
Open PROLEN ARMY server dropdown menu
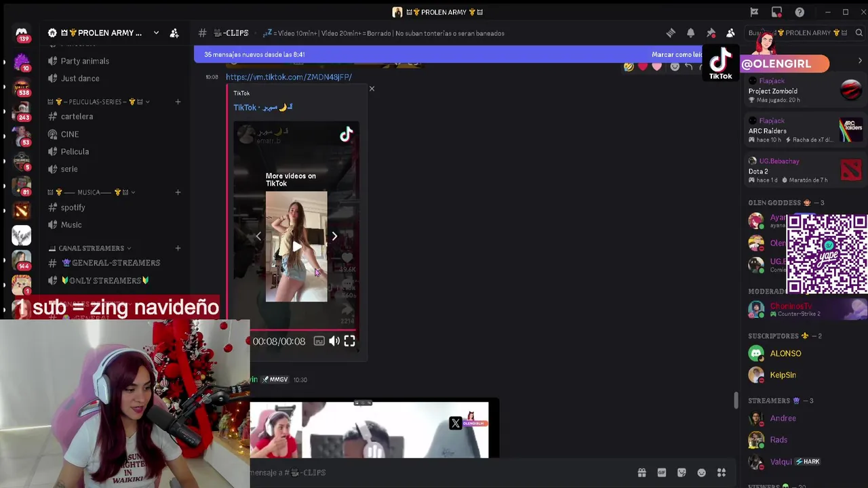click(156, 33)
